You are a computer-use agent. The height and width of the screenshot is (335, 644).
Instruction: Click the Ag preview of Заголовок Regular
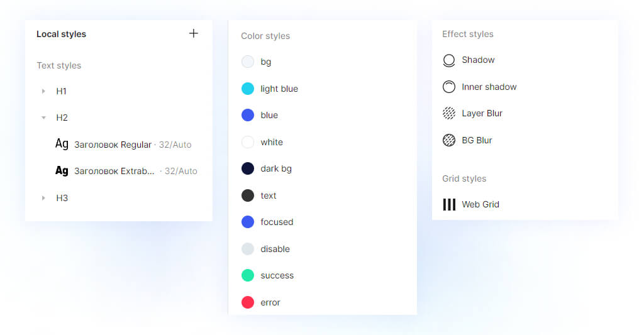point(62,144)
